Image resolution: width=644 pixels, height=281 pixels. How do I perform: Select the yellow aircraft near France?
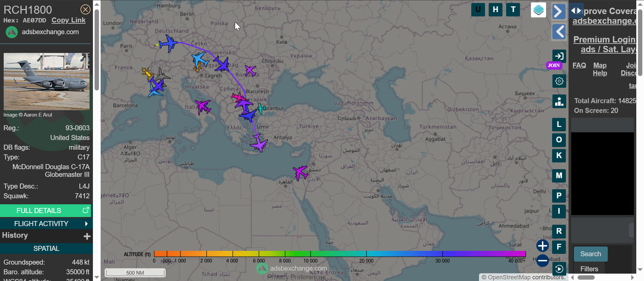coord(147,73)
